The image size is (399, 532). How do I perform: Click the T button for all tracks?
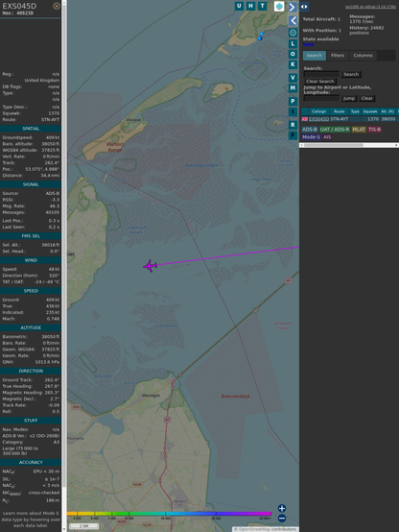(x=263, y=6)
